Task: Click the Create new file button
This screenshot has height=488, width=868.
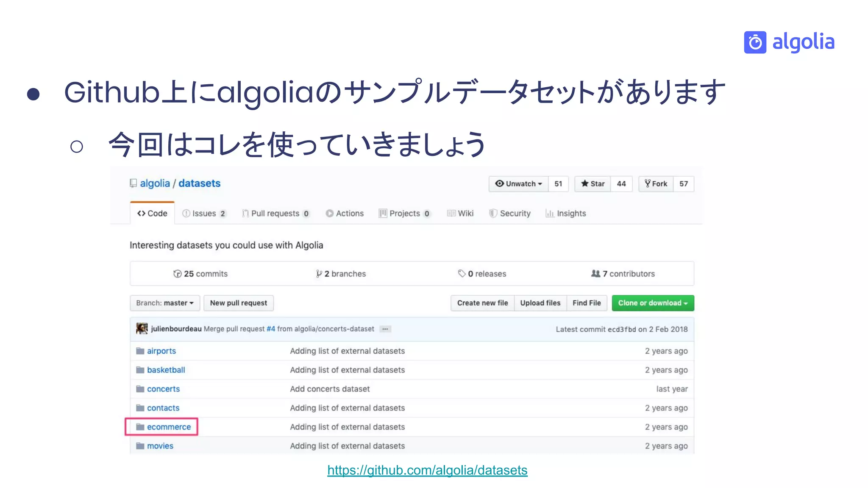Action: (x=482, y=303)
